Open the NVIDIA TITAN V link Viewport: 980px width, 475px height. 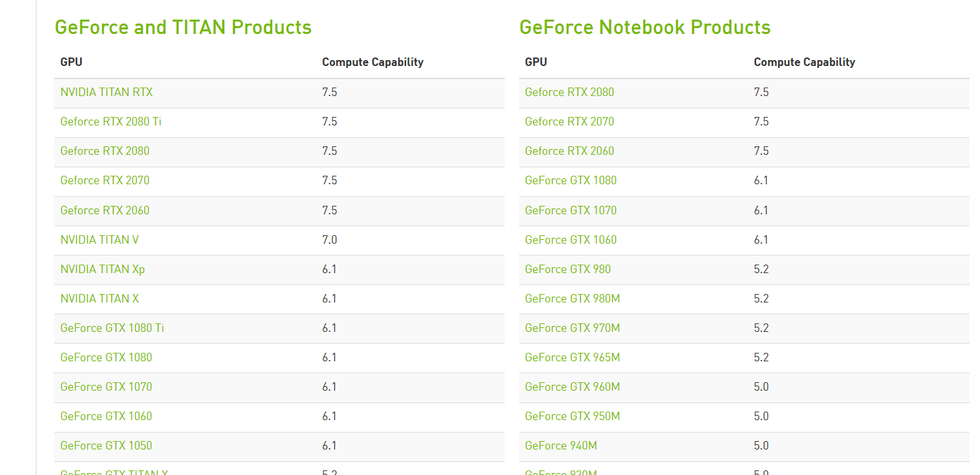[x=99, y=240]
